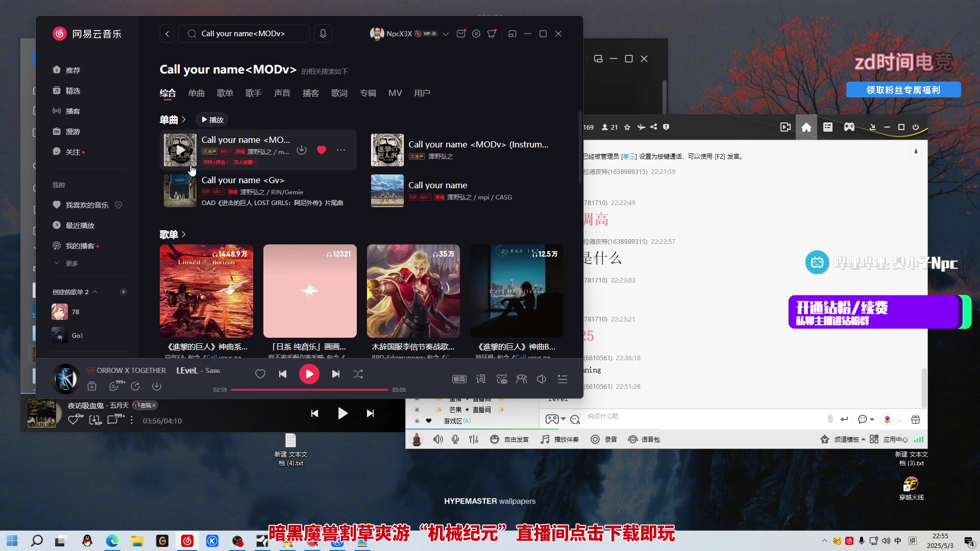Click 领取粉丝专属福利 button

point(903,90)
